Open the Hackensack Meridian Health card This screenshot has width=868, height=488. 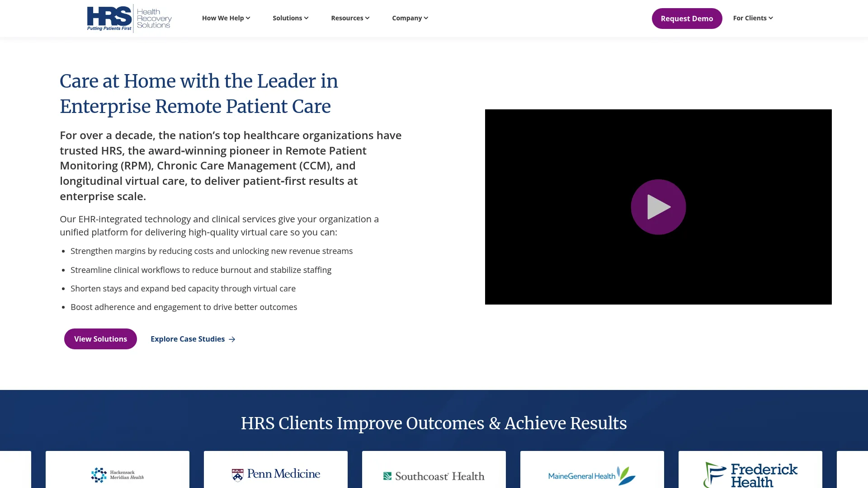pos(118,469)
